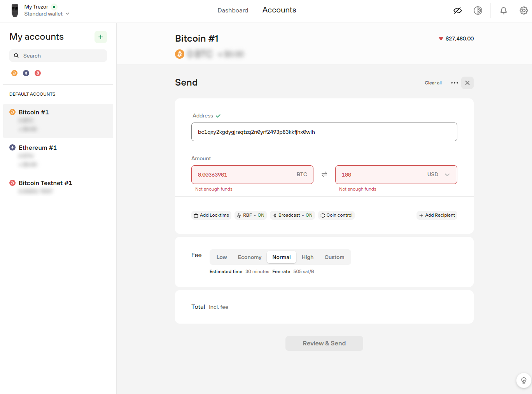Filter accounts by Ethereum coin icon
This screenshot has height=394, width=532.
[x=26, y=73]
